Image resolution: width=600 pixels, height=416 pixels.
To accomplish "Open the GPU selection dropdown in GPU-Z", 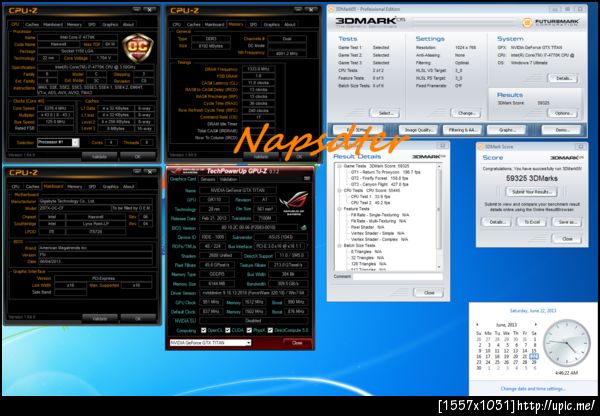I will pyautogui.click(x=210, y=343).
